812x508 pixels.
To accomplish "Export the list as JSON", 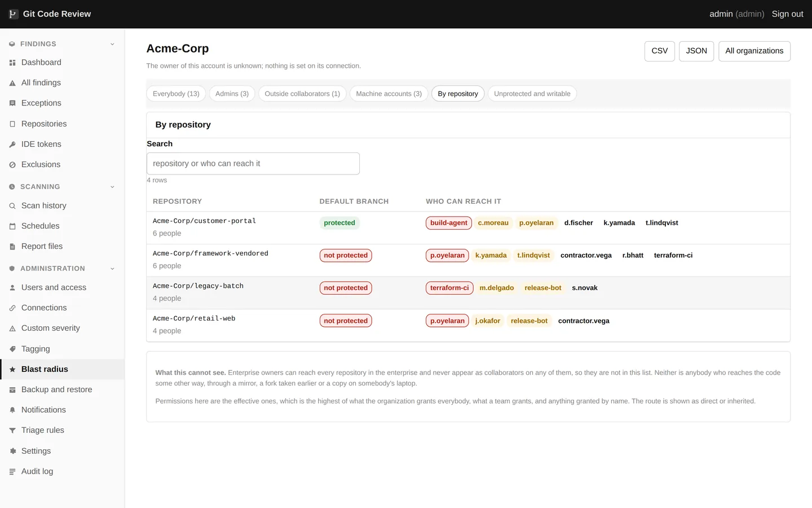I will coord(696,51).
